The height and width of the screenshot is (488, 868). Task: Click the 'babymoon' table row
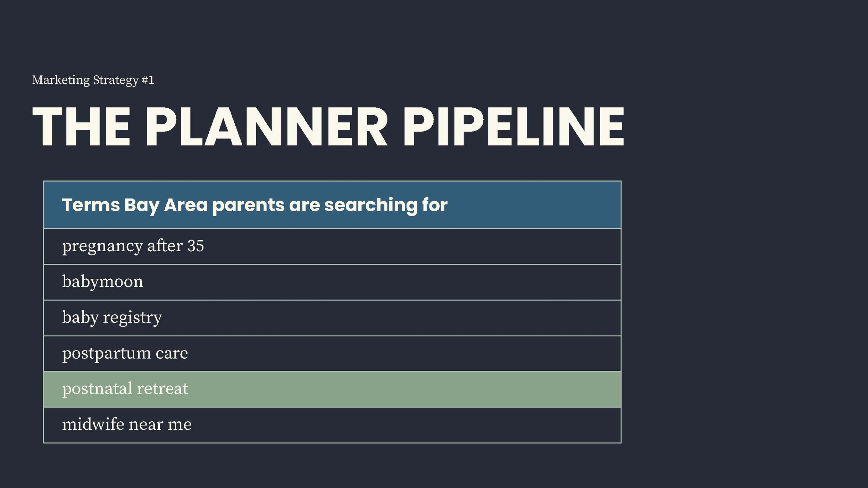[332, 282]
